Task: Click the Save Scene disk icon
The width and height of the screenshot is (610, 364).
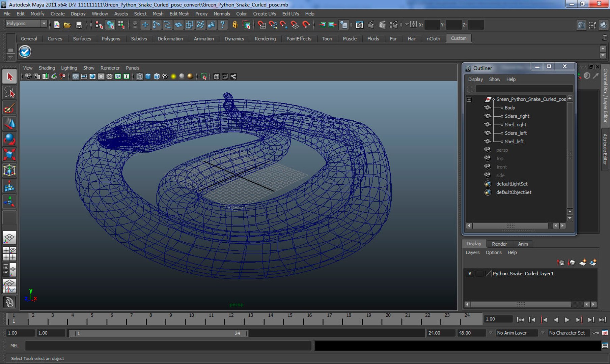Action: (79, 25)
